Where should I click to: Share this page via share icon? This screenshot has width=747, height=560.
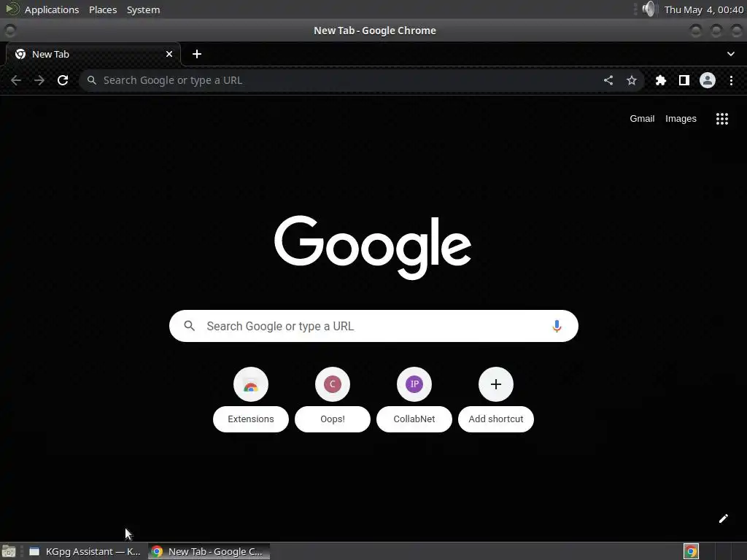pyautogui.click(x=608, y=80)
